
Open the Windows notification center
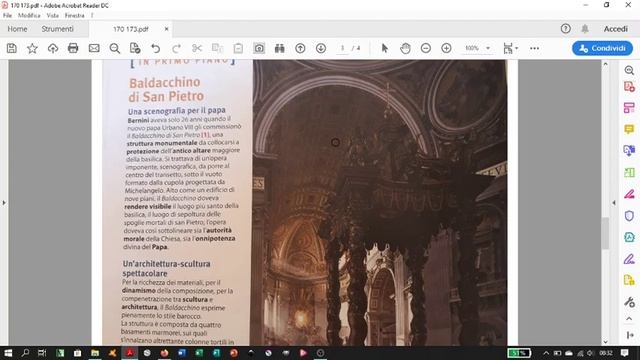click(624, 353)
